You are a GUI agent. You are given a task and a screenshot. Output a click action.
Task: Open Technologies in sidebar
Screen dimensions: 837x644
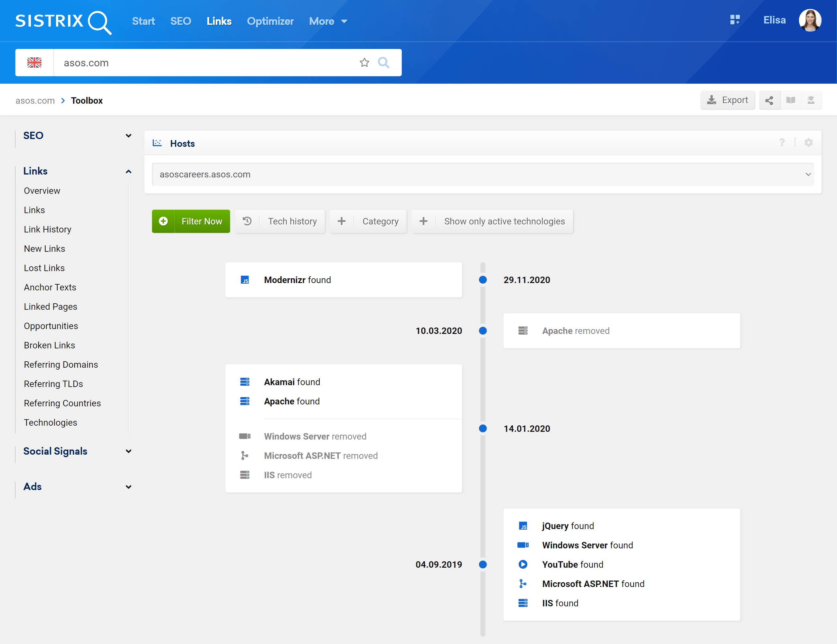51,422
